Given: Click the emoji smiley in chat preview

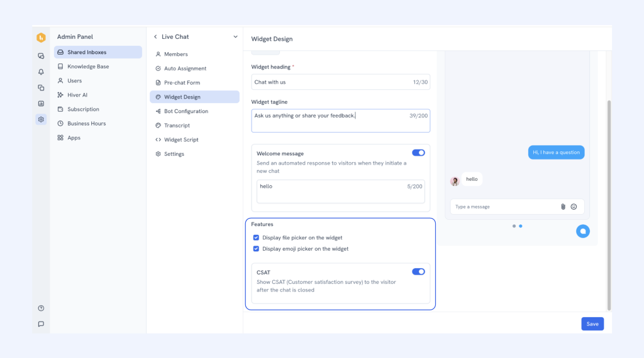Looking at the screenshot, I should tap(574, 207).
